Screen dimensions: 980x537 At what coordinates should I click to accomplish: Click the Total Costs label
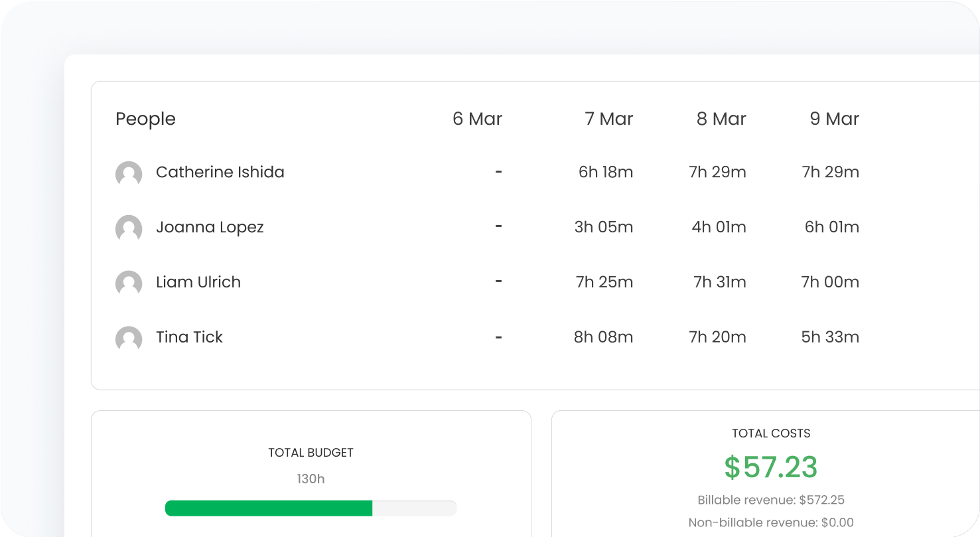771,433
